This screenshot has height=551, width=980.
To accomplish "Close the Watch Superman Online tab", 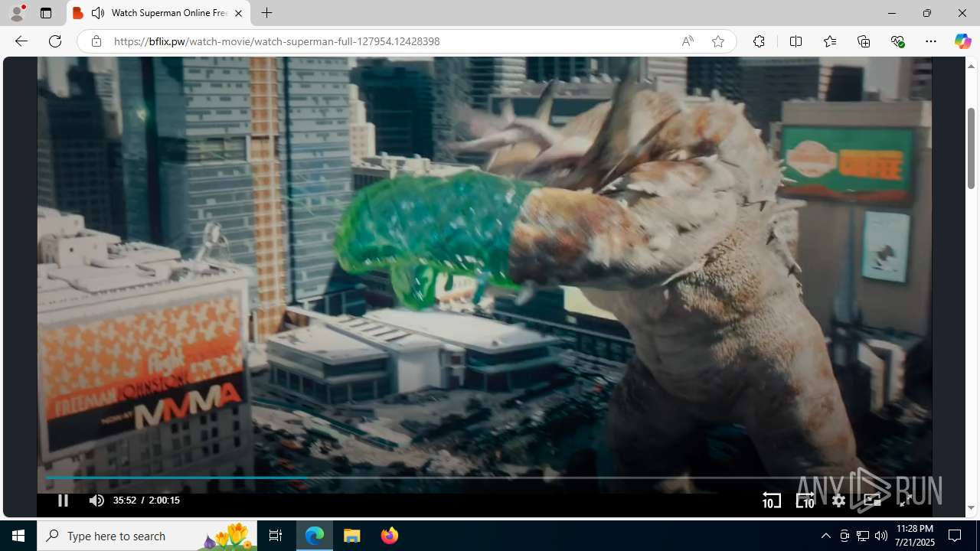I will coord(238,13).
